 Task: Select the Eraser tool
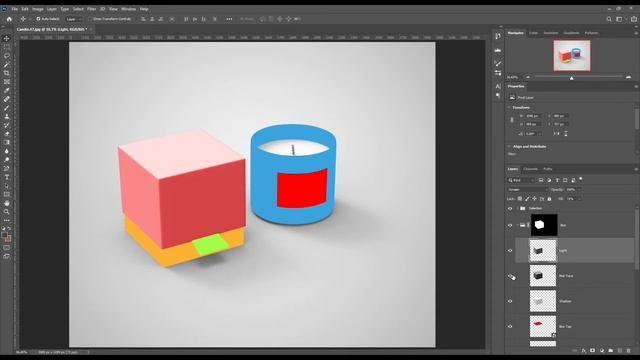tap(7, 134)
